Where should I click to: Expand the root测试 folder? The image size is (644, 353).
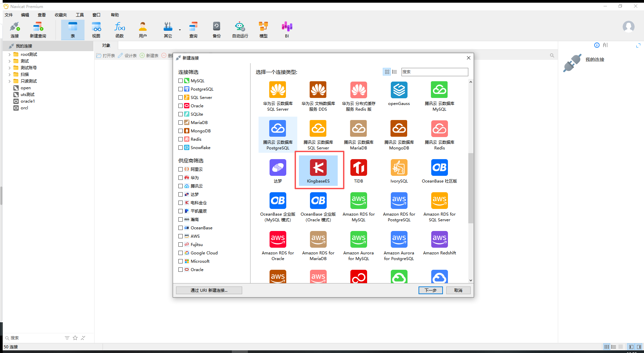tap(9, 54)
